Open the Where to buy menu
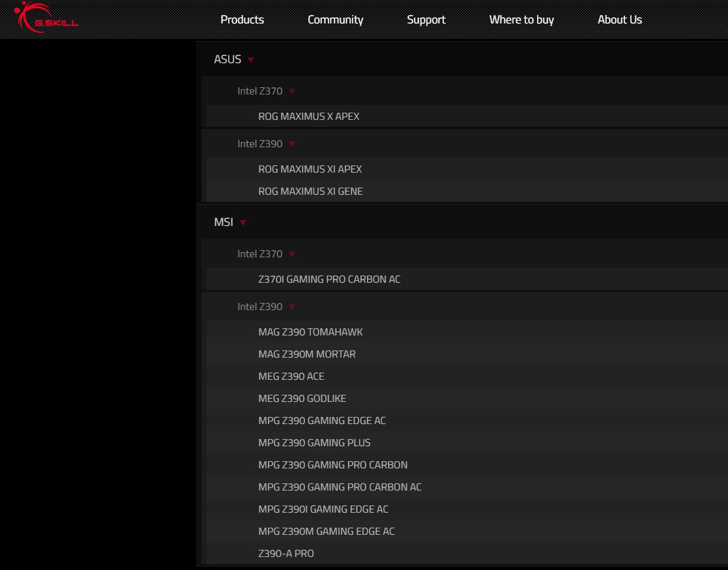728x570 pixels. click(x=521, y=20)
